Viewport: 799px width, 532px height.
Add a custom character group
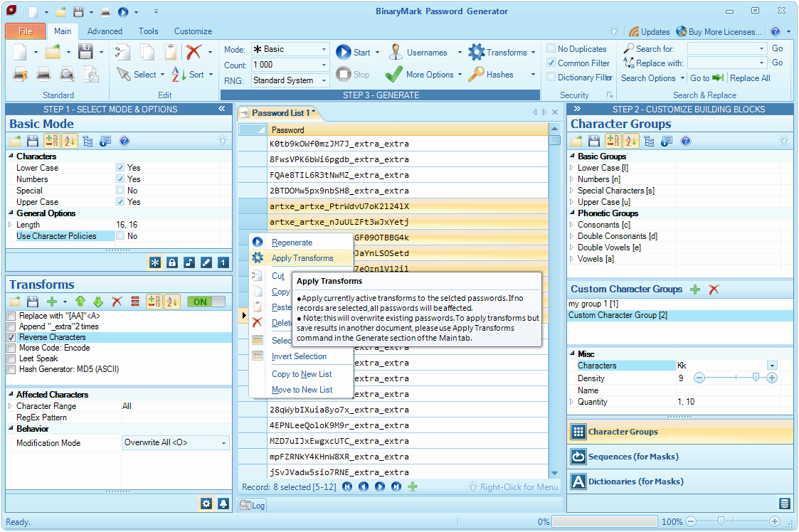pos(695,289)
